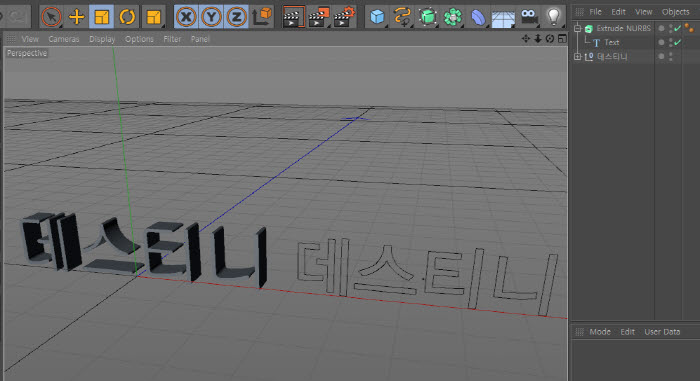
Task: Add a Floor environment object
Action: pyautogui.click(x=503, y=18)
